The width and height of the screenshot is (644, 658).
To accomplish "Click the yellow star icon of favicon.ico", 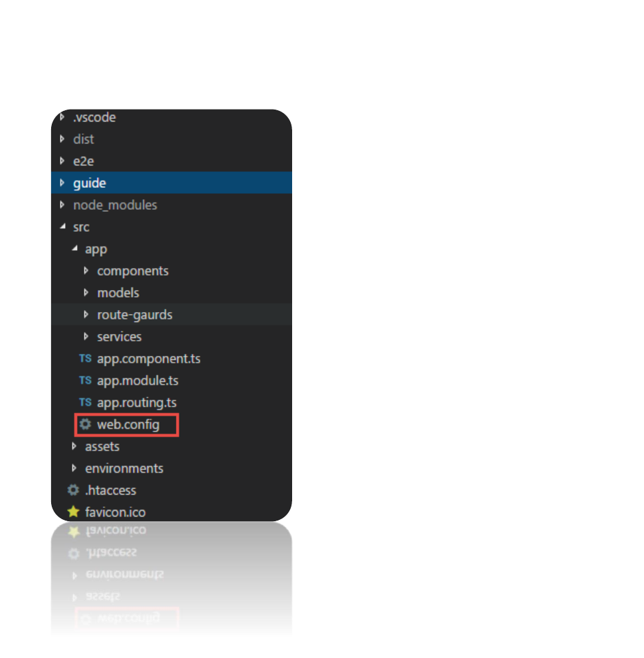I will (74, 511).
